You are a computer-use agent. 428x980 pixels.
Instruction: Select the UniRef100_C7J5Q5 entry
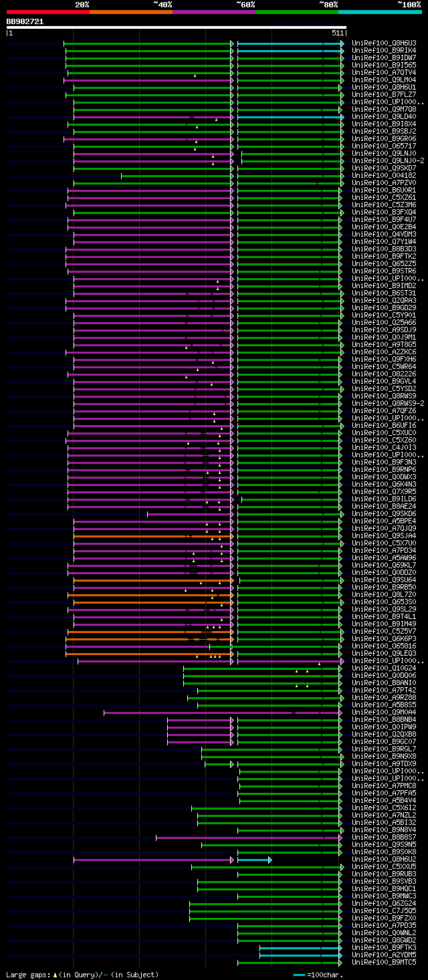point(384,910)
